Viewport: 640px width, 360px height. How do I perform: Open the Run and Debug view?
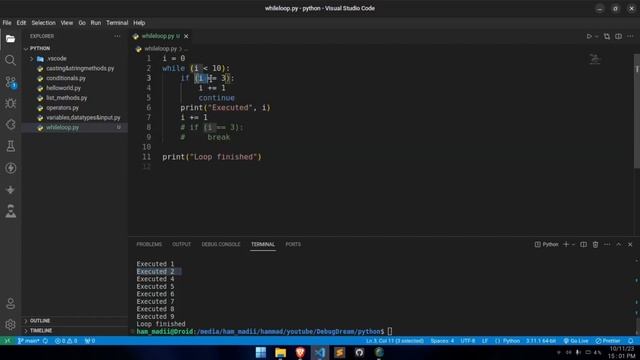(11, 103)
